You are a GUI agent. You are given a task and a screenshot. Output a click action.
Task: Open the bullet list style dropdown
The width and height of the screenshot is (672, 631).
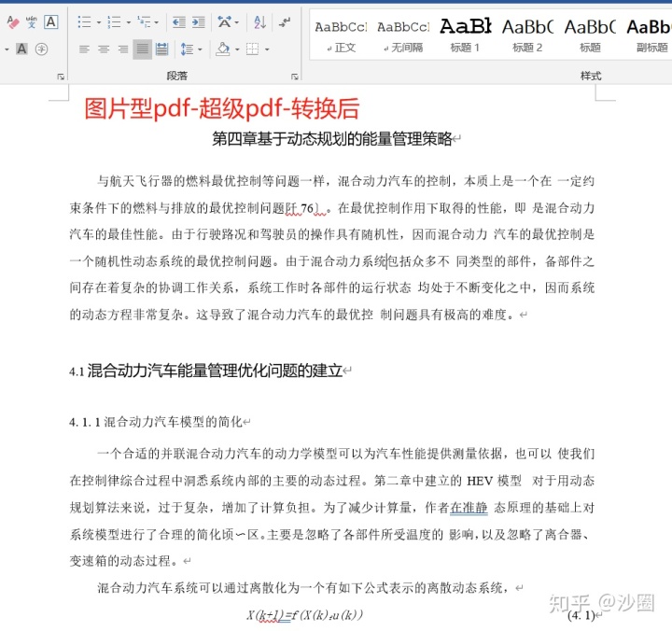click(99, 22)
